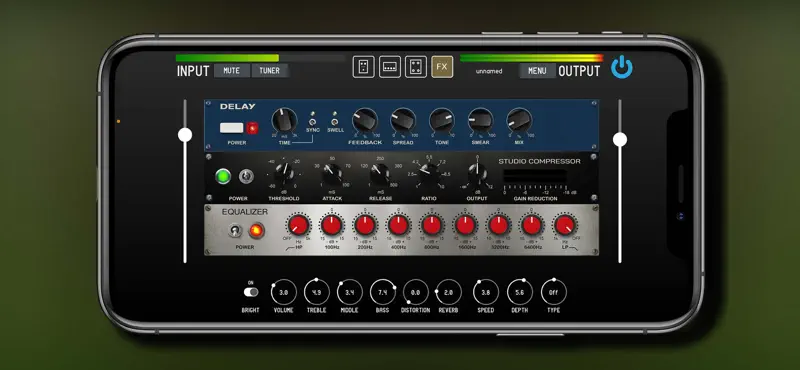Toggle the BRIGHT switch
Image resolution: width=800 pixels, height=370 pixels.
tap(251, 292)
